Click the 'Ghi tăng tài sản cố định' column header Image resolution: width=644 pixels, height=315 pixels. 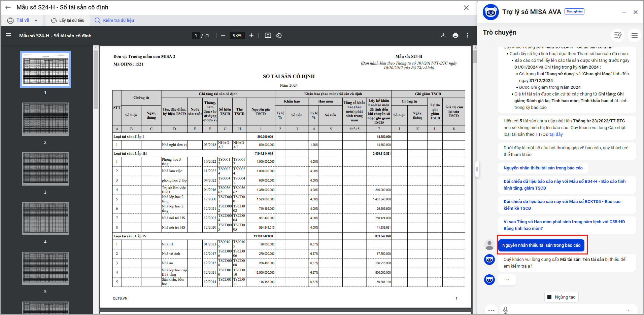coord(218,94)
